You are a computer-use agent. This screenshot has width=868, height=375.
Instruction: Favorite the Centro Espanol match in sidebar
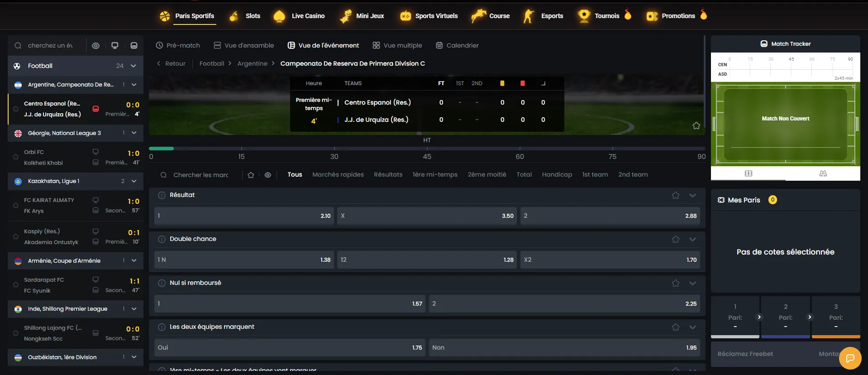pyautogui.click(x=16, y=109)
